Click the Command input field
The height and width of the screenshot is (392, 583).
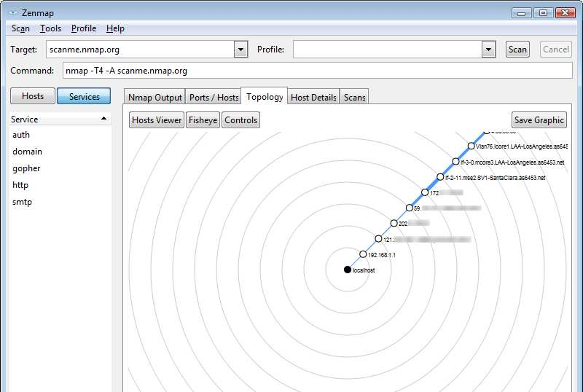point(318,71)
